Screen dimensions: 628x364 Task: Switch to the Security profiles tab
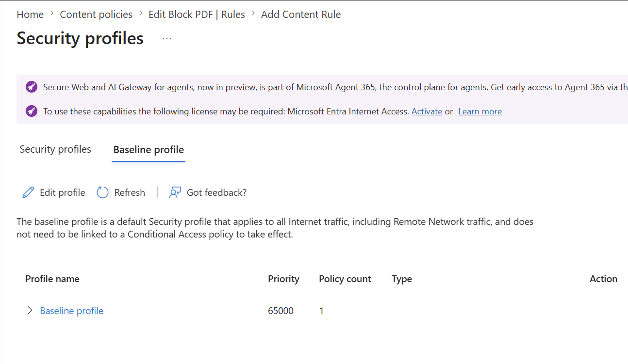tap(55, 149)
